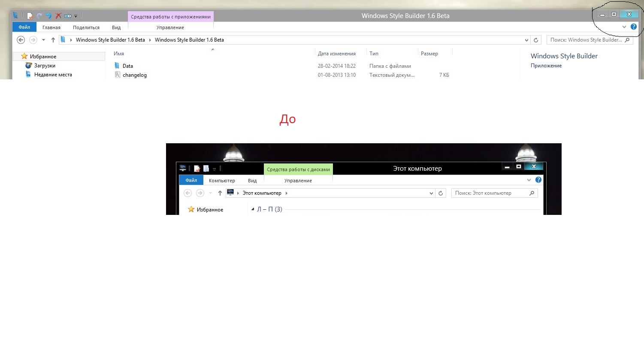Open the Data folder
The image size is (644, 341).
127,66
